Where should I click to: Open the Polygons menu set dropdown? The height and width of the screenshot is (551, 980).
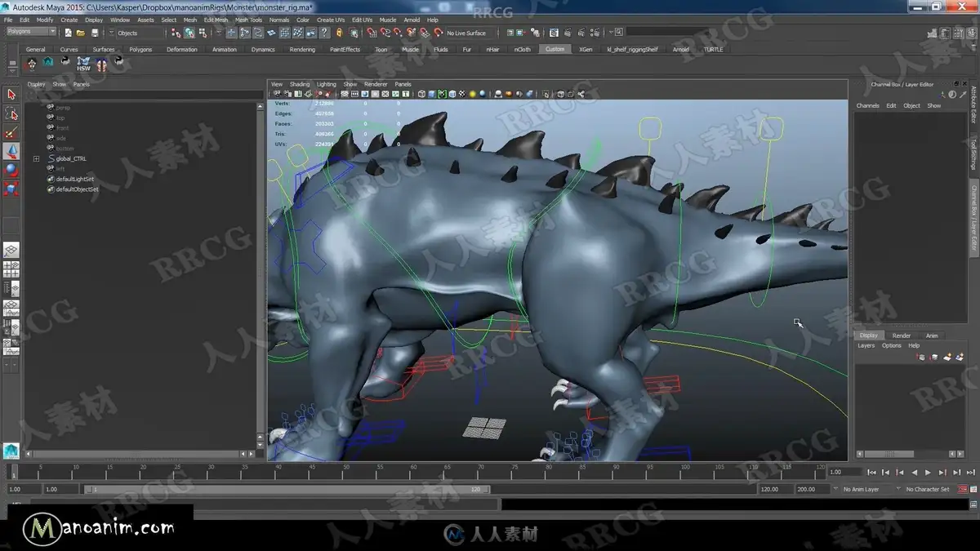pos(31,31)
